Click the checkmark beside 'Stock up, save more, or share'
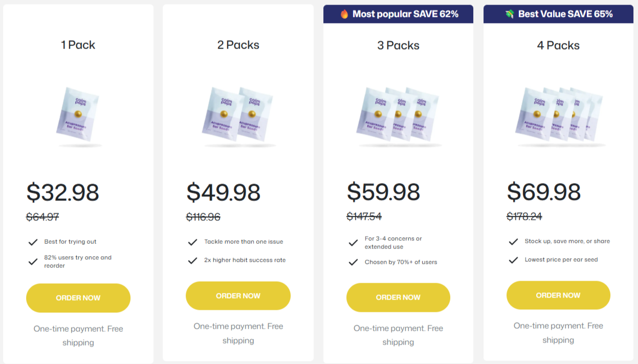Viewport: 638px width, 364px height. 513,241
